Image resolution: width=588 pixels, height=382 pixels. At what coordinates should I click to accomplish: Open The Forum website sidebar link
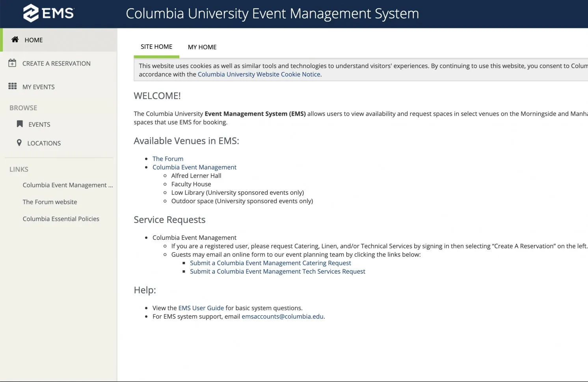click(50, 202)
